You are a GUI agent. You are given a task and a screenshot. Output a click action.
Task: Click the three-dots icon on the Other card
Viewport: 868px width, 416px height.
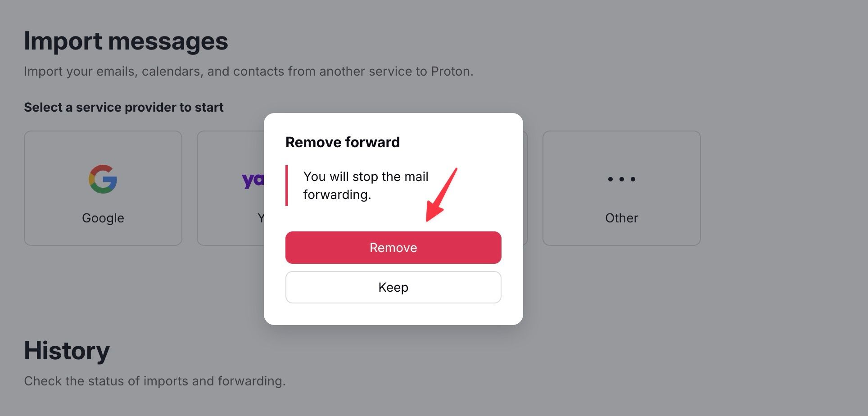point(621,179)
